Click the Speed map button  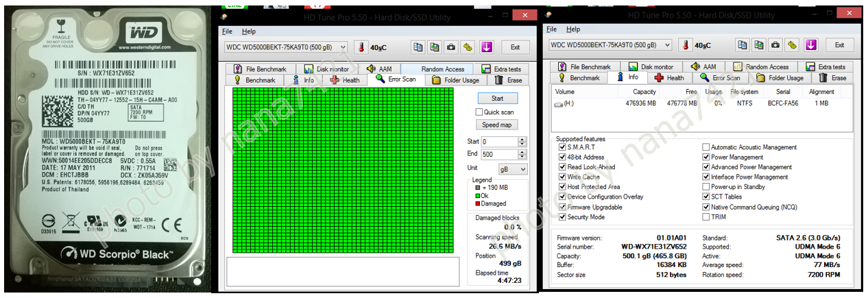[496, 125]
